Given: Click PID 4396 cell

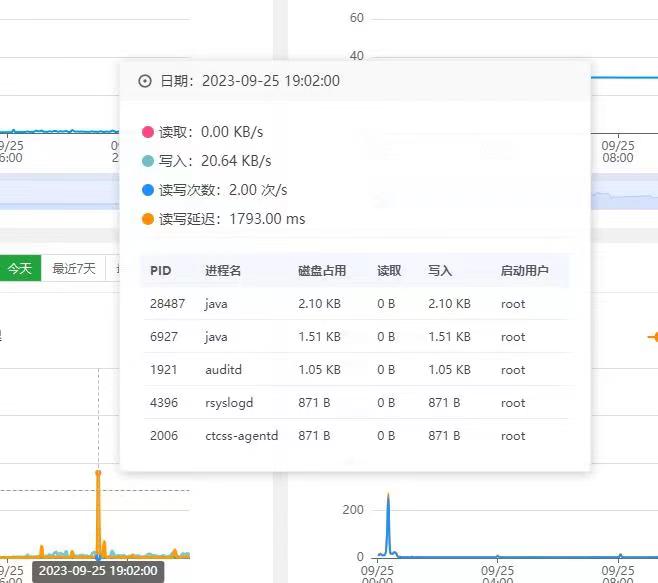Looking at the screenshot, I should tap(164, 403).
